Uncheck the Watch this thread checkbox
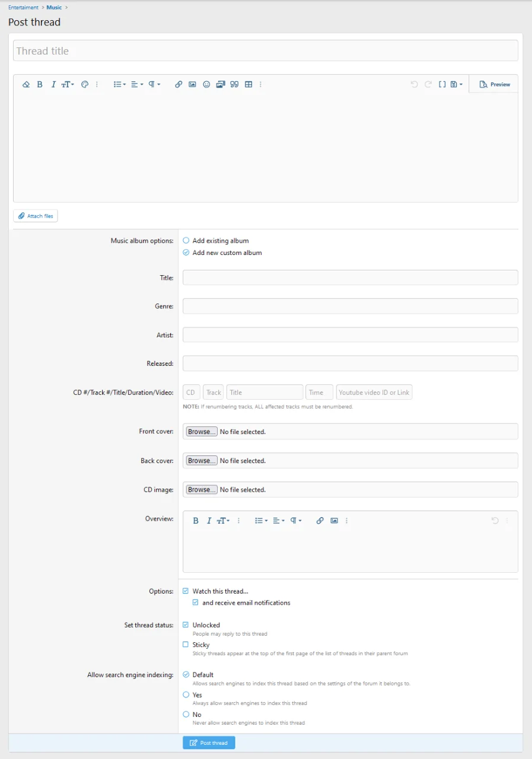Image resolution: width=532 pixels, height=759 pixels. tap(186, 591)
